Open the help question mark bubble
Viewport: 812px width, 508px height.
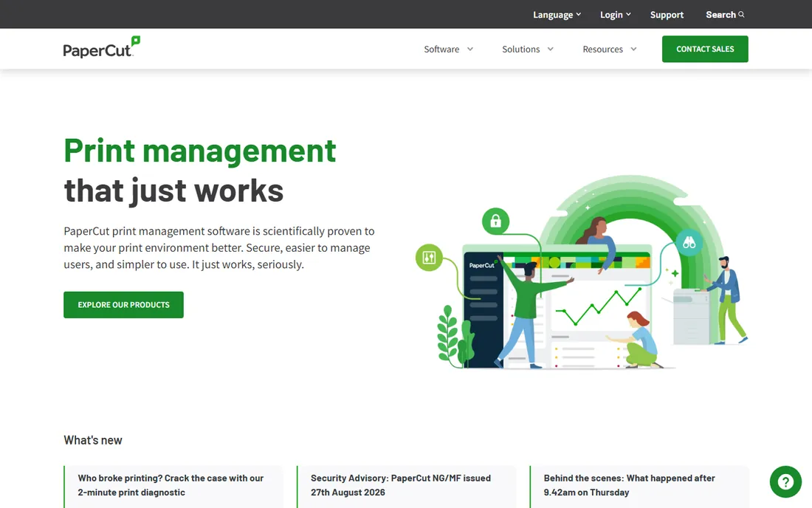click(785, 481)
